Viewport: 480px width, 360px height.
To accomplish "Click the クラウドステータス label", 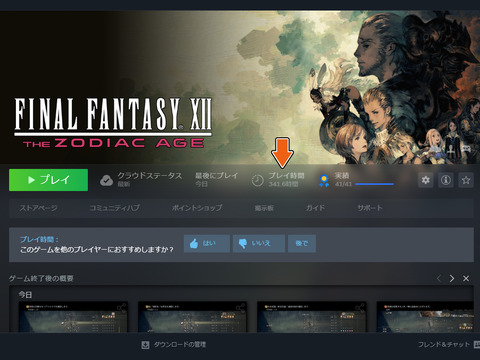I will click(150, 176).
